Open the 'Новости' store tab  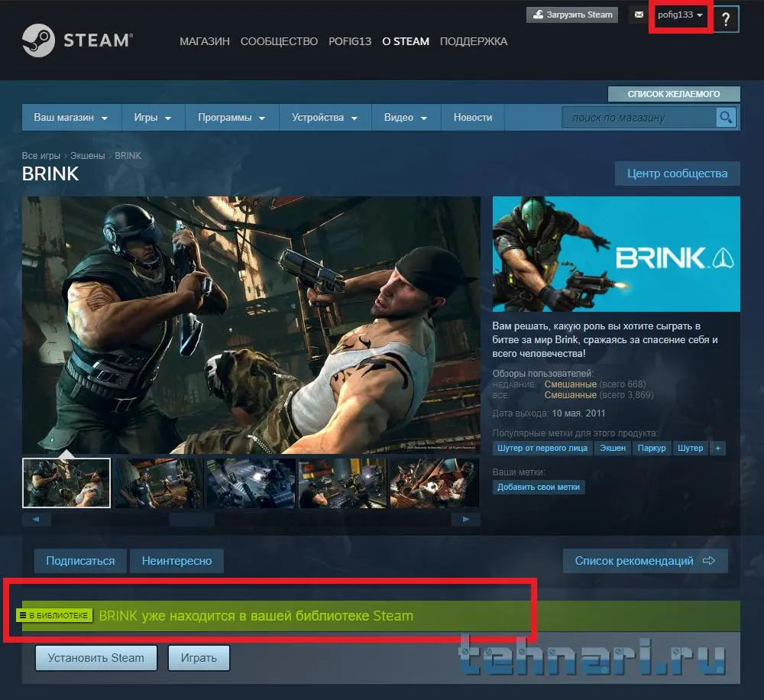coord(473,118)
